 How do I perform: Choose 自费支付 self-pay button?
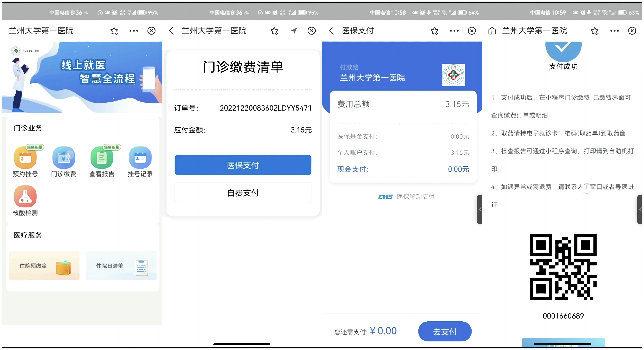tap(243, 193)
